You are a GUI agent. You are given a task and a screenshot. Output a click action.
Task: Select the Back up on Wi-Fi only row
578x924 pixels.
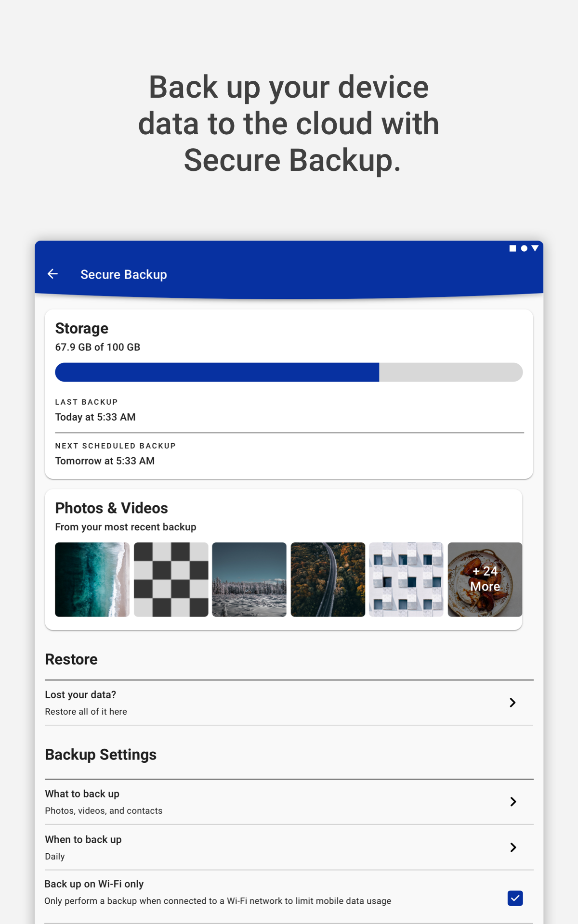coord(289,897)
